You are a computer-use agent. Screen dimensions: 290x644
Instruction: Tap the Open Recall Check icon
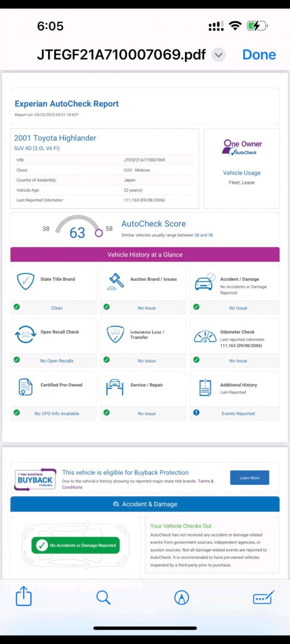tap(25, 334)
